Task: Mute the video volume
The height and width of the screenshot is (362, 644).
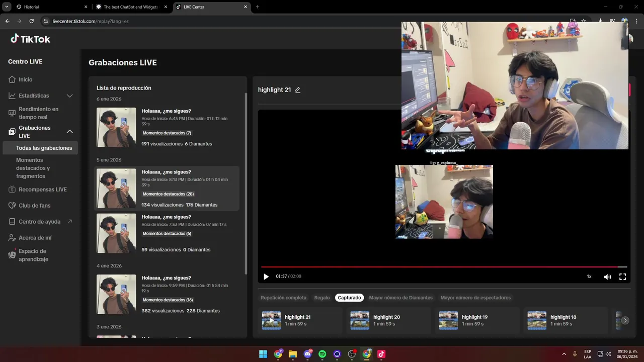Action: [607, 277]
